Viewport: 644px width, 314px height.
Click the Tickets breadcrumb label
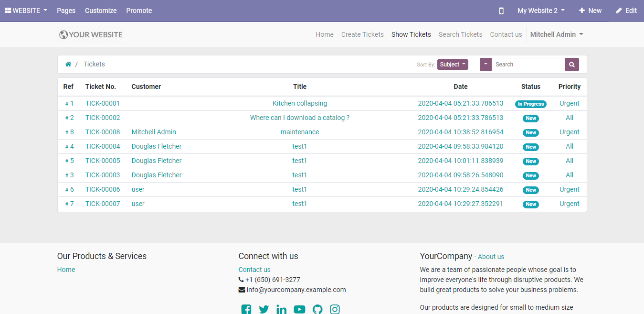(x=94, y=64)
